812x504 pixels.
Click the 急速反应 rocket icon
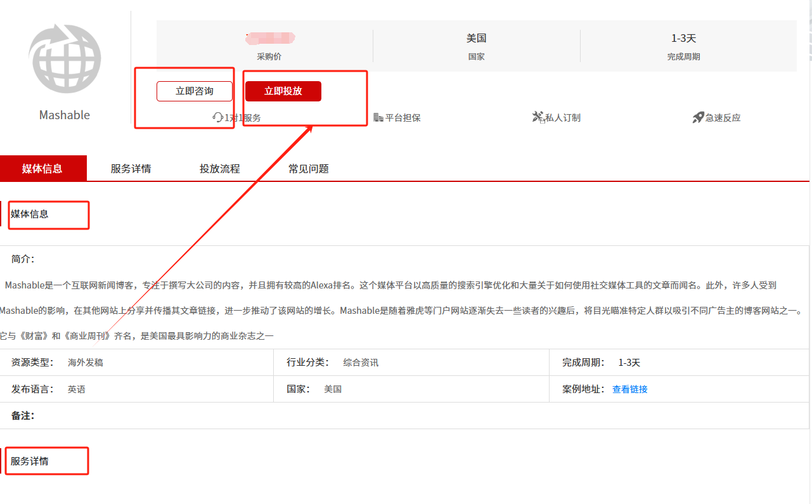pyautogui.click(x=698, y=117)
